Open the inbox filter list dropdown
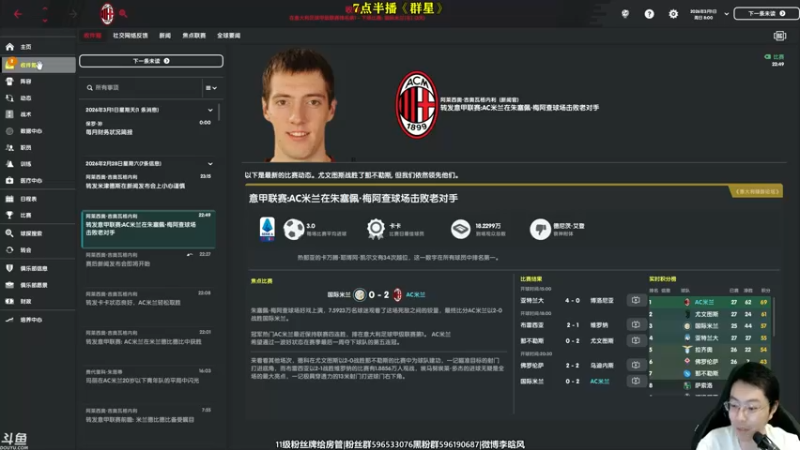 pos(211,88)
